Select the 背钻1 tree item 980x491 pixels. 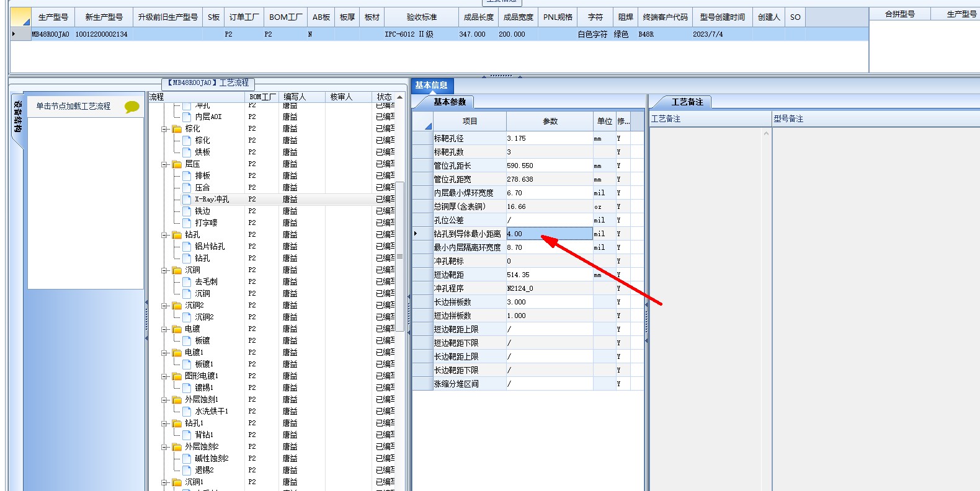[204, 435]
